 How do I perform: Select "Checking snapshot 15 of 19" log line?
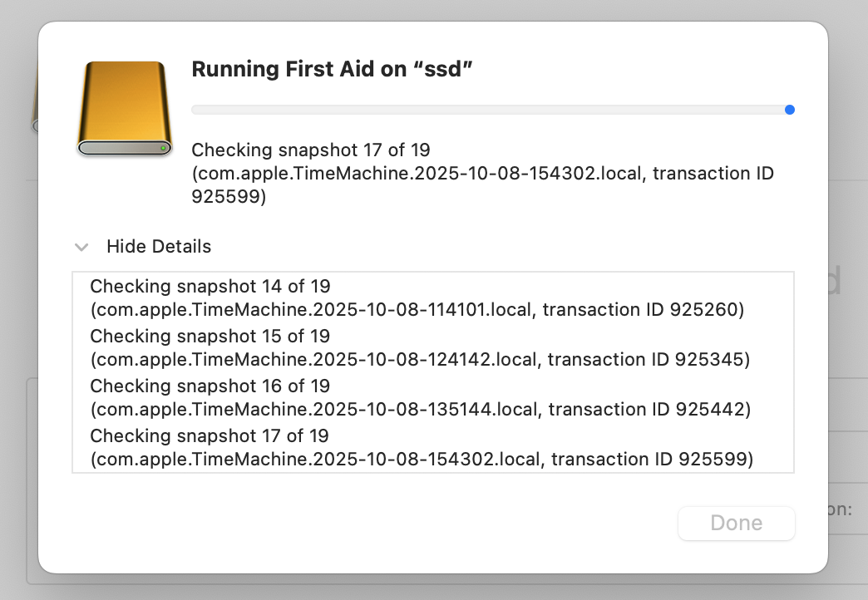click(x=210, y=337)
